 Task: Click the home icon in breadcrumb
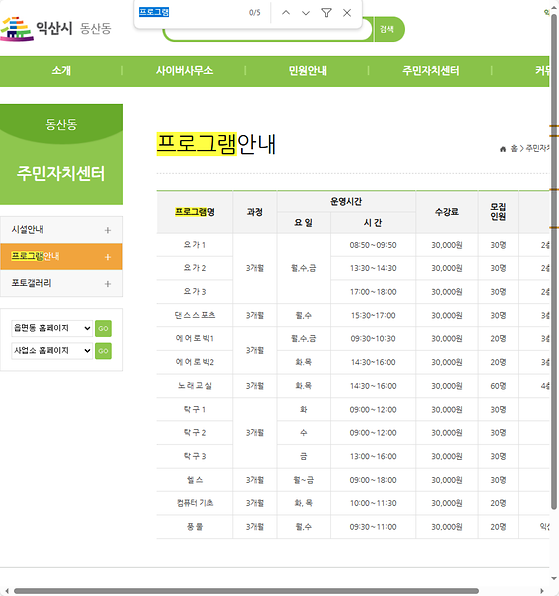[x=503, y=149]
